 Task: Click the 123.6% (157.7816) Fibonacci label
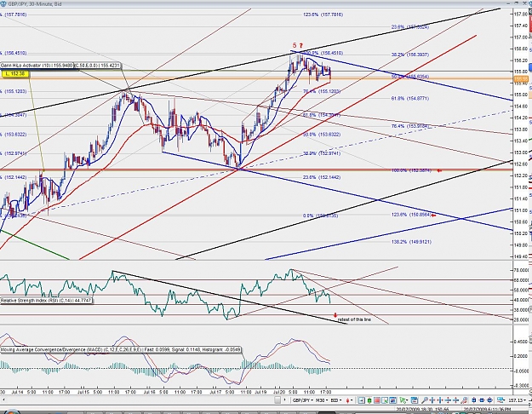(x=323, y=14)
